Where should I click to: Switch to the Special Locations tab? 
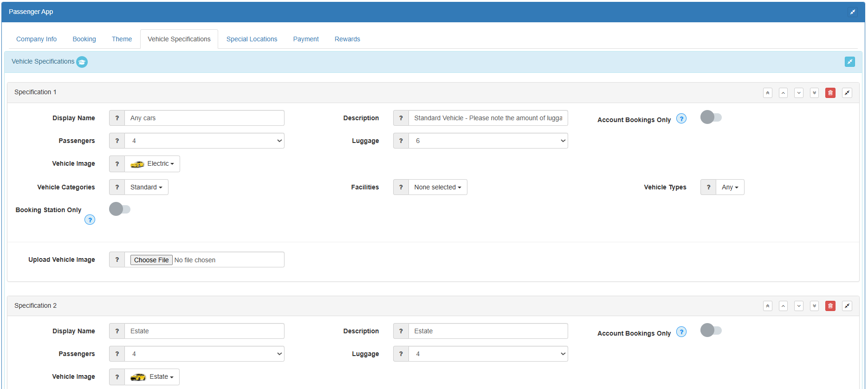click(252, 39)
